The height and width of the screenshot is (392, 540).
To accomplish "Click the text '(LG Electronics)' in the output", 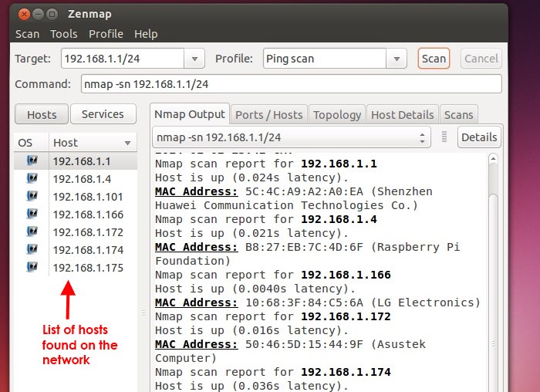I will coord(425,302).
